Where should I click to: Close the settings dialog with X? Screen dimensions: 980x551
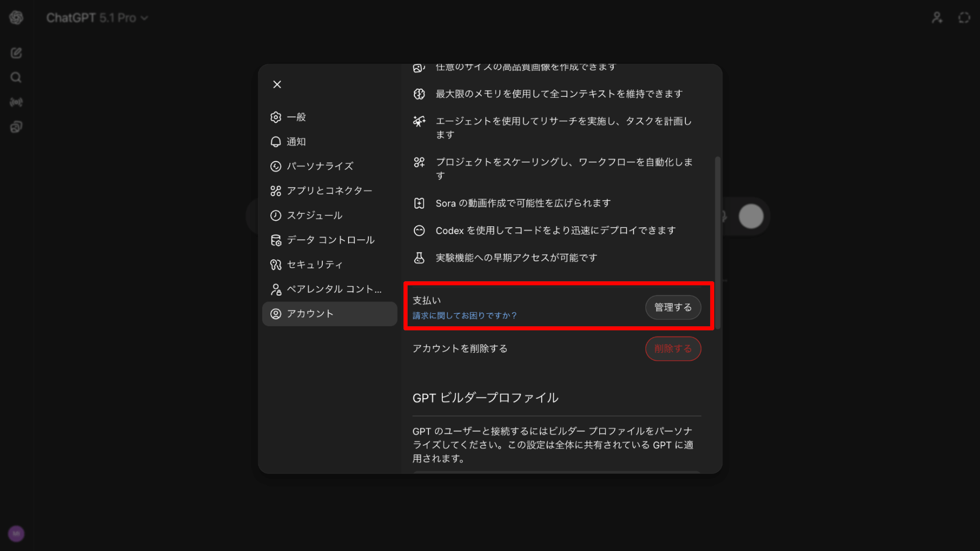277,84
